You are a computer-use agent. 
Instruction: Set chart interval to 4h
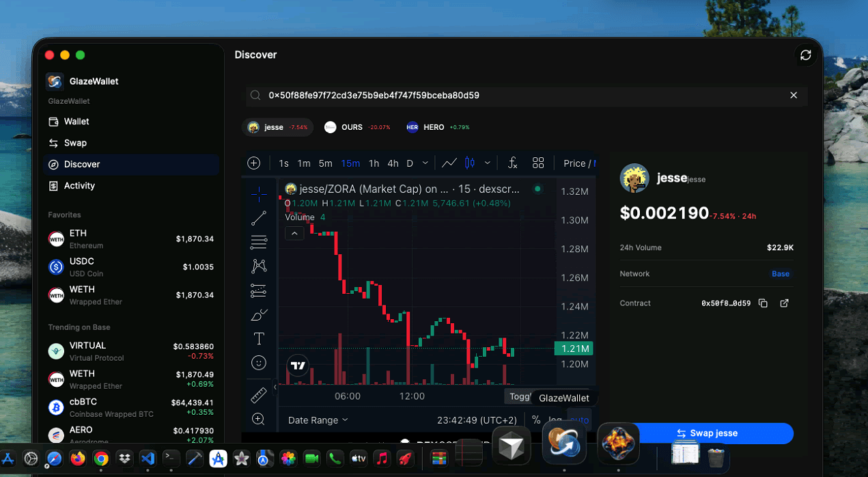pos(393,163)
